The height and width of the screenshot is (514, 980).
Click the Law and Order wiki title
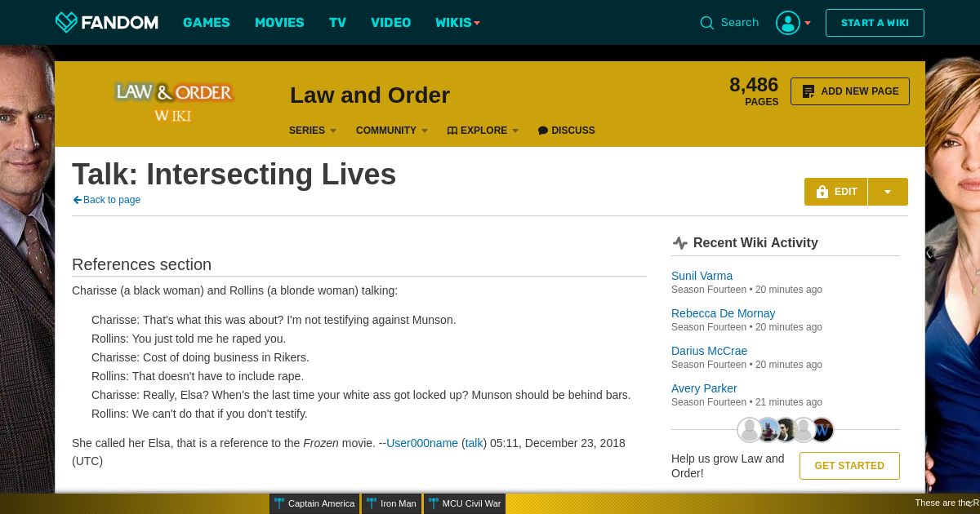(x=370, y=95)
